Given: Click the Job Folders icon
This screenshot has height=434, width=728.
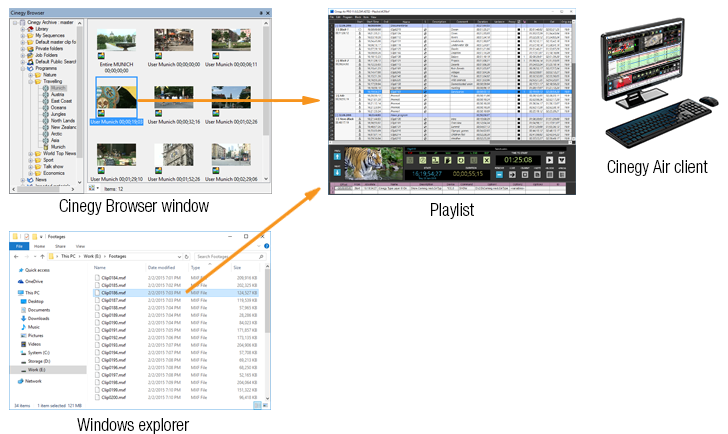Looking at the screenshot, I should click(x=30, y=55).
